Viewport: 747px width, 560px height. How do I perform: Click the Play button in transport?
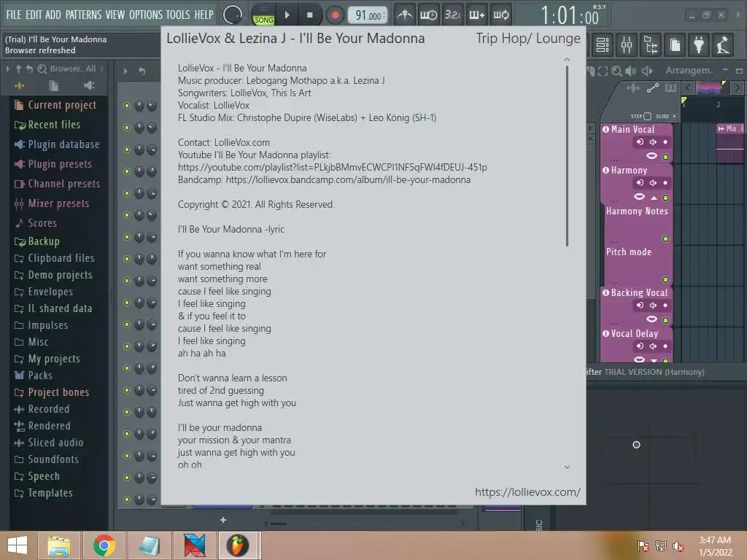[x=287, y=15]
